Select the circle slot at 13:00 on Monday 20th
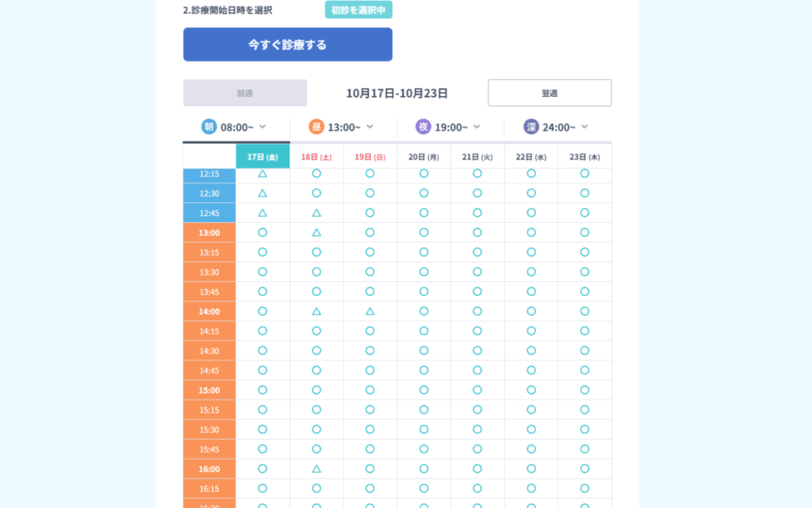Image resolution: width=812 pixels, height=508 pixels. (423, 233)
